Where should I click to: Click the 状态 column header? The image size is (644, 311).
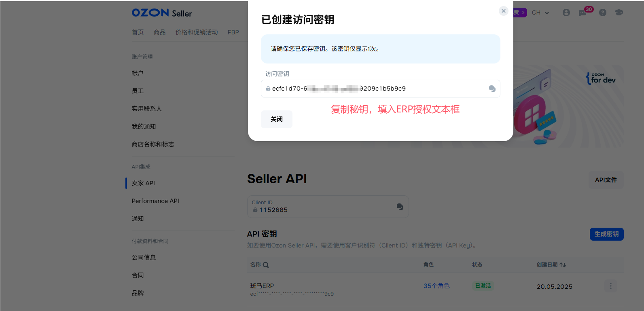coord(477,265)
